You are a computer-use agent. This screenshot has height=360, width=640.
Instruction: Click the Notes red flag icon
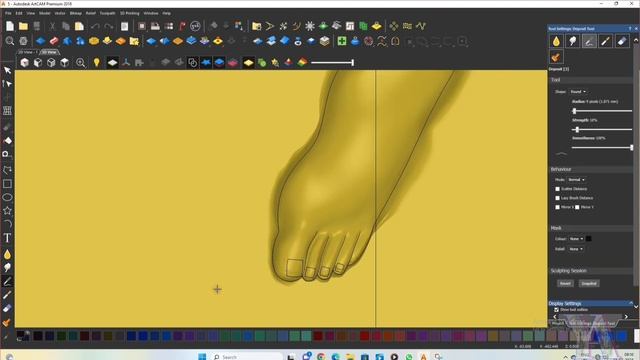coord(182,26)
